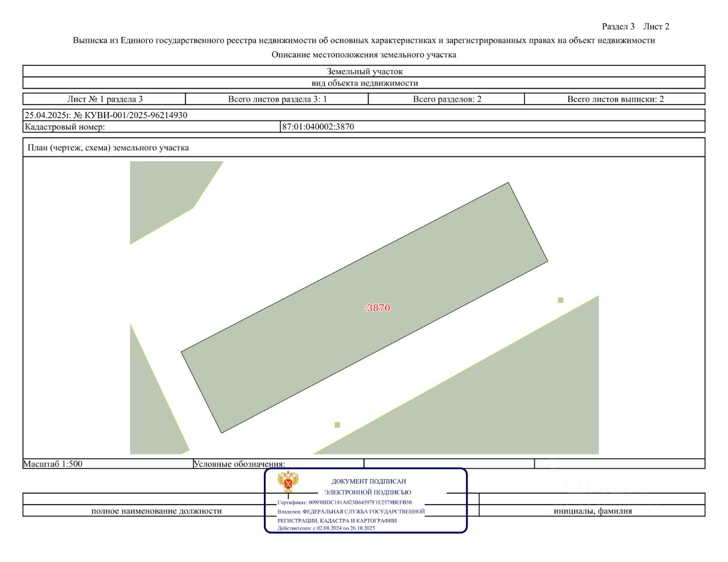The width and height of the screenshot is (728, 562).
Task: Click 'РЕГИСТРАЦИИ, КАДАСТРА И КАРТОГРАФИИ' stamp line
Action: pos(337,521)
